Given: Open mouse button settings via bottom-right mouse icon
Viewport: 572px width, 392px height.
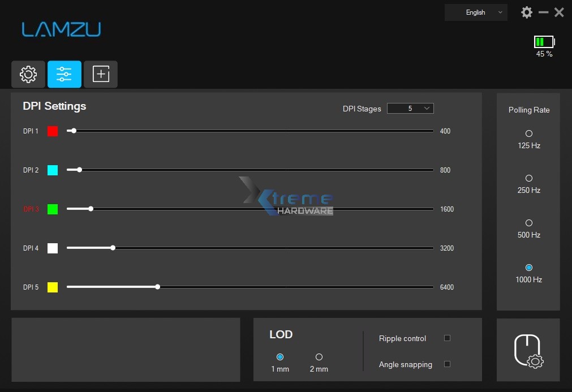Looking at the screenshot, I should (x=528, y=350).
